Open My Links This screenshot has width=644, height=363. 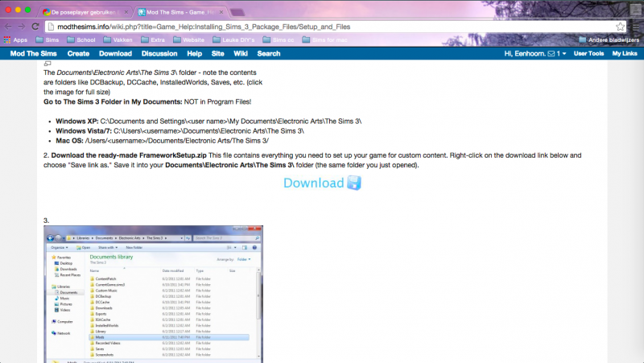point(625,53)
